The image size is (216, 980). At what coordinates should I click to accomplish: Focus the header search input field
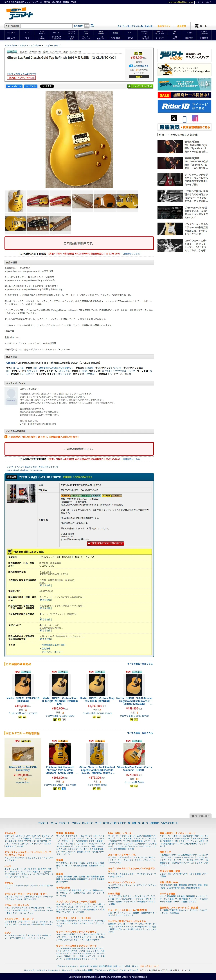tap(46, 26)
